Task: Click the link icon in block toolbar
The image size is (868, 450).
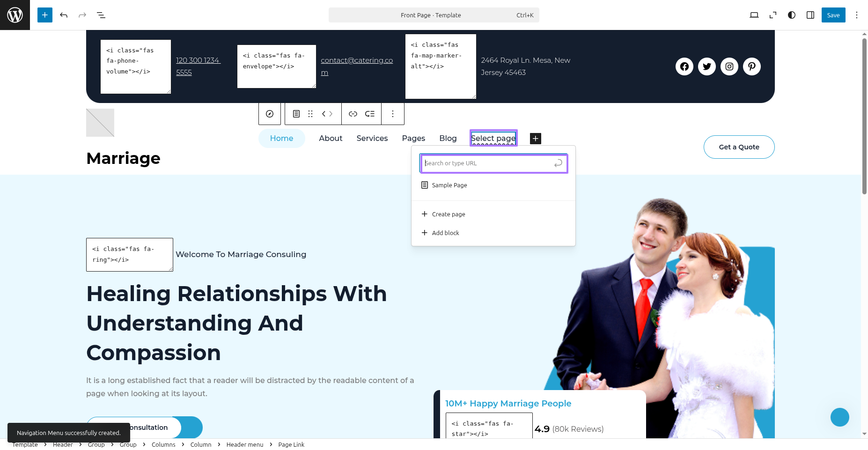Action: tap(353, 114)
